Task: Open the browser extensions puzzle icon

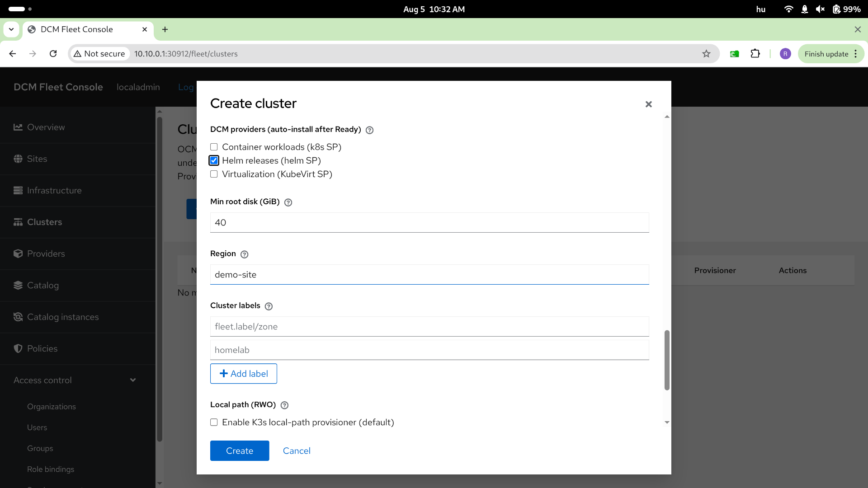Action: [x=755, y=54]
